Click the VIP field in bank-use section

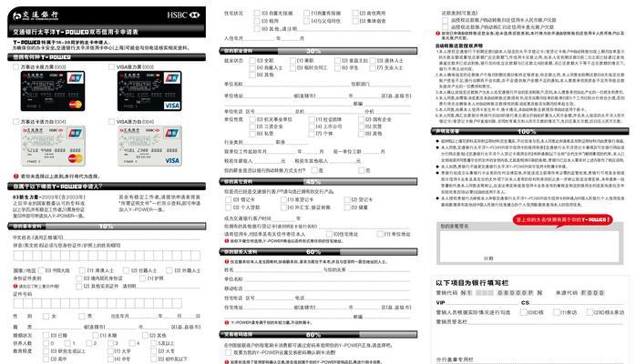480,302
